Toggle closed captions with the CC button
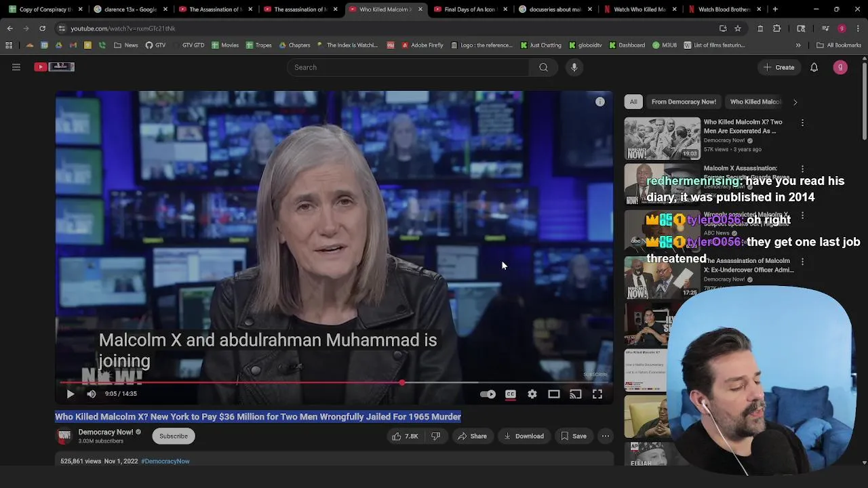 pyautogui.click(x=511, y=394)
